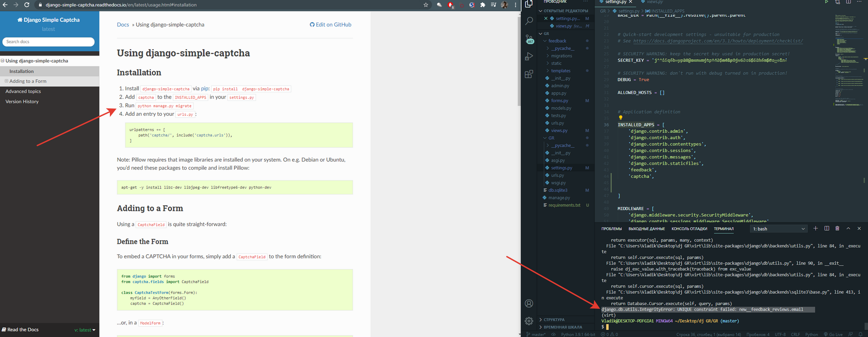868x337 pixels.
Task: Split the editor to the right
Action: pos(848,2)
